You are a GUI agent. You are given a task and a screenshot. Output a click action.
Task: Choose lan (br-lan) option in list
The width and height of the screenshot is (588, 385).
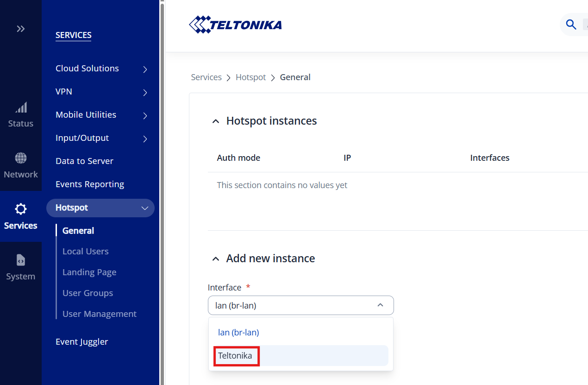click(238, 333)
